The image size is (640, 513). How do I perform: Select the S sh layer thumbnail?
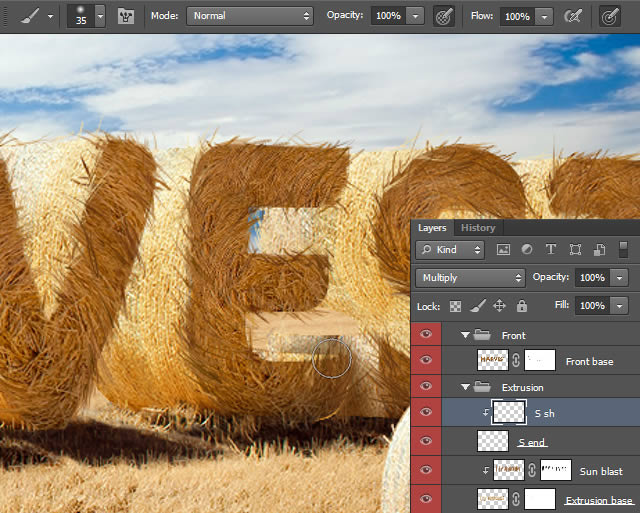point(509,412)
